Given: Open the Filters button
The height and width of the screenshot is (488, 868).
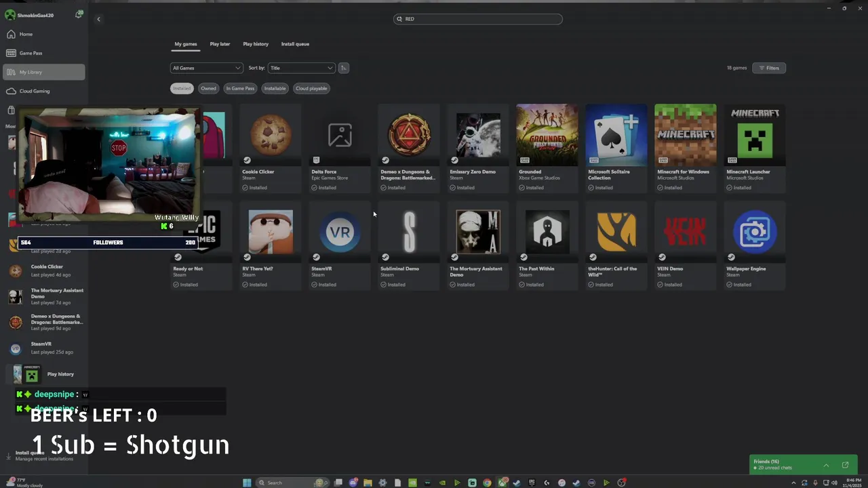Looking at the screenshot, I should click(x=769, y=68).
